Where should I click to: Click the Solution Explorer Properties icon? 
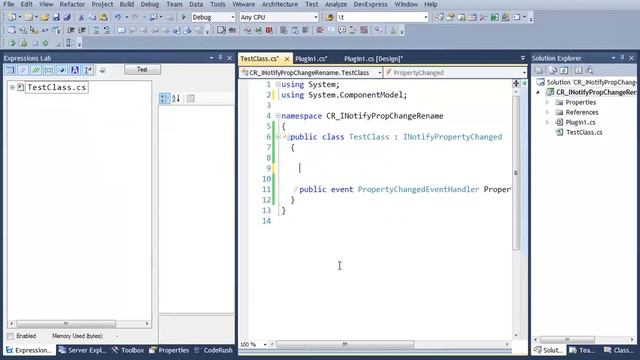coord(539,70)
